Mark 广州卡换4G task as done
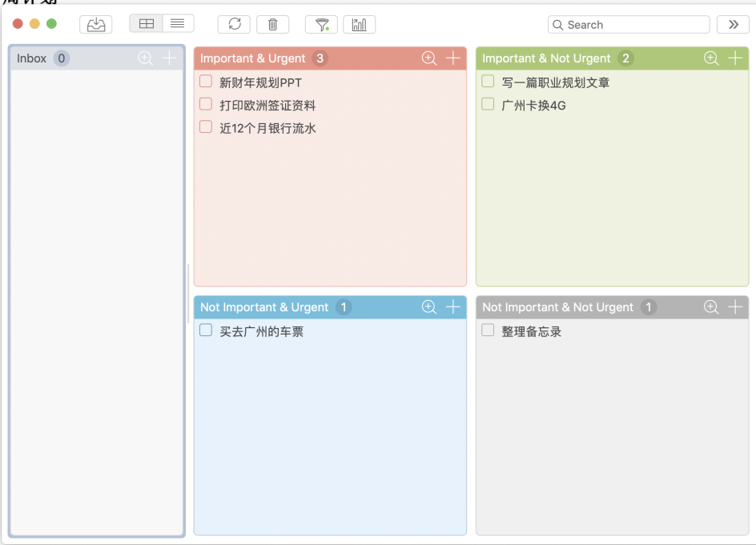The image size is (756, 545). 488,104
